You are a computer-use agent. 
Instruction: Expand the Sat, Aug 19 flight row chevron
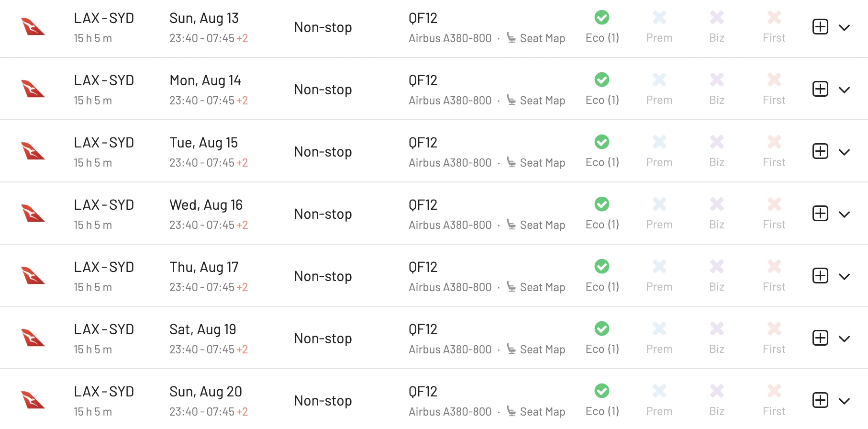[845, 339]
